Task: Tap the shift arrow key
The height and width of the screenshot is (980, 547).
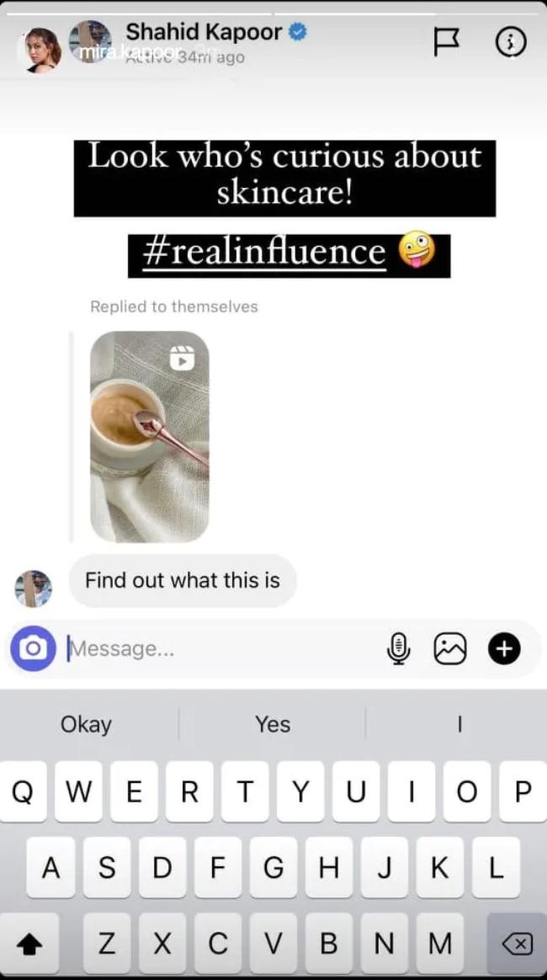Action: [x=29, y=945]
